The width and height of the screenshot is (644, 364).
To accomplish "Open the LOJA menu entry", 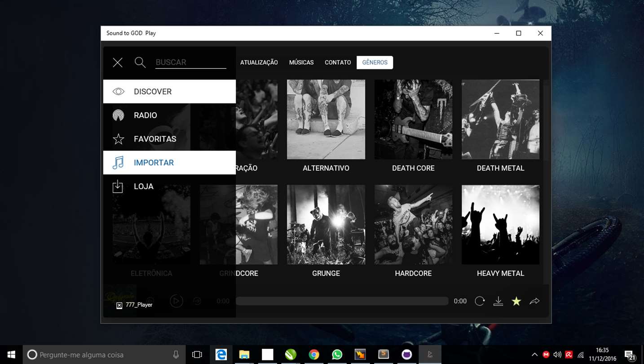I will 169,186.
